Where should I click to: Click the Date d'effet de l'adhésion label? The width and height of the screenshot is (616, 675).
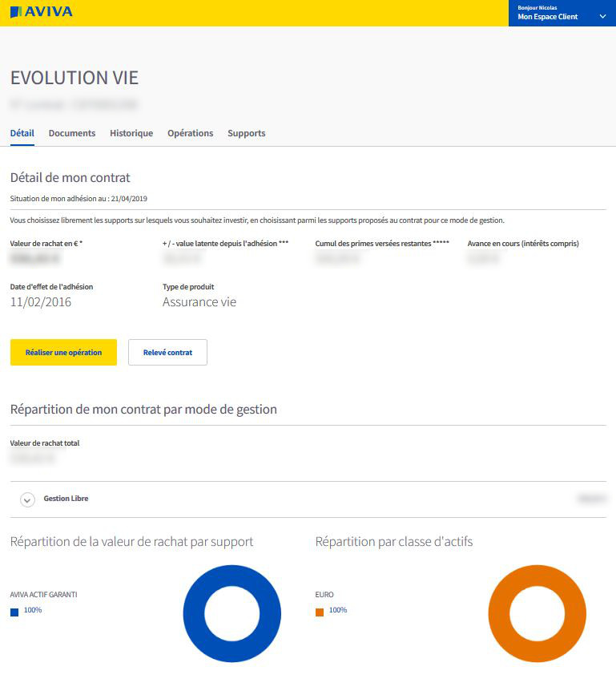point(51,287)
